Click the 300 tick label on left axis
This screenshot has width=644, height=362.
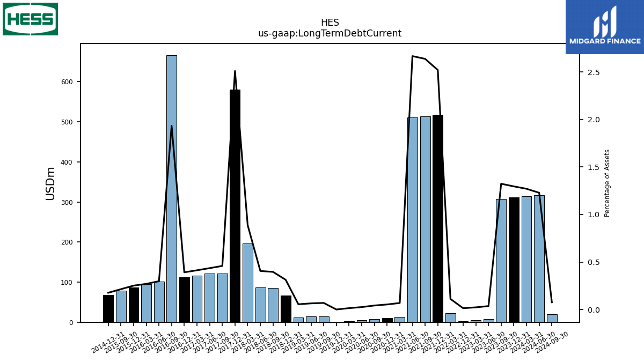[x=67, y=202]
